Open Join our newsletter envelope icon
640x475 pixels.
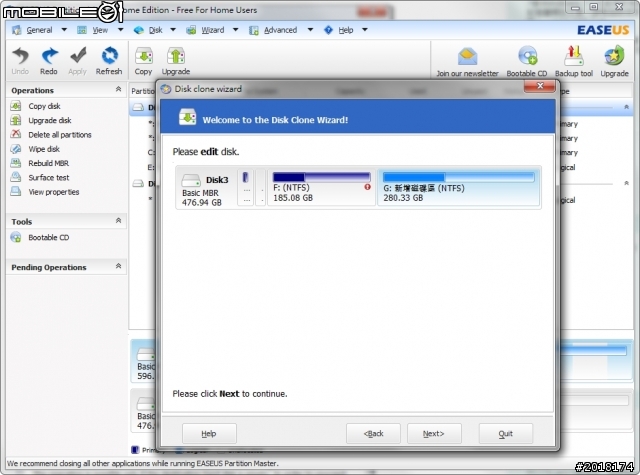(x=467, y=56)
